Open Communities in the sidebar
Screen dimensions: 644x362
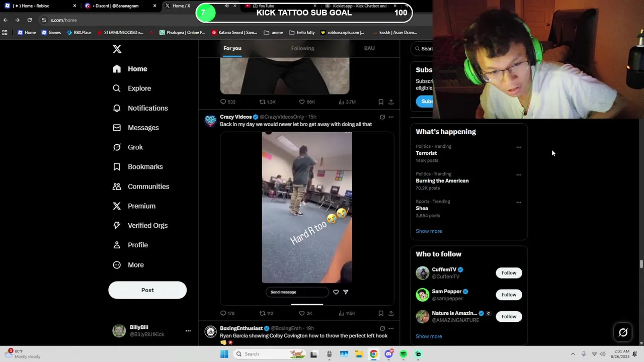(141, 187)
